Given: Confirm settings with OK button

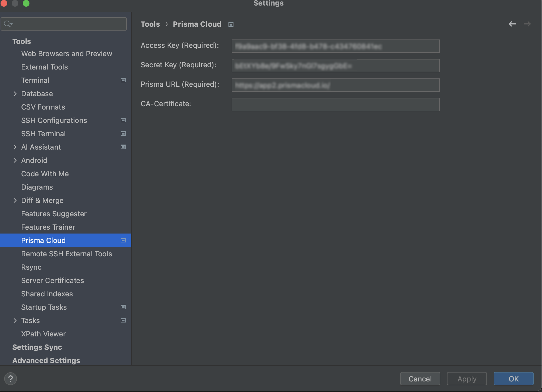Looking at the screenshot, I should click(513, 379).
